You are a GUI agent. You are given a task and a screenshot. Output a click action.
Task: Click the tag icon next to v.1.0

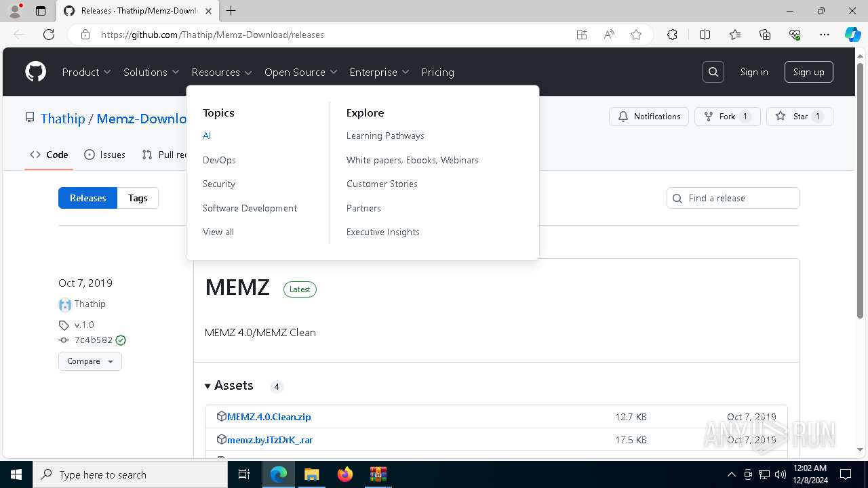pos(64,325)
